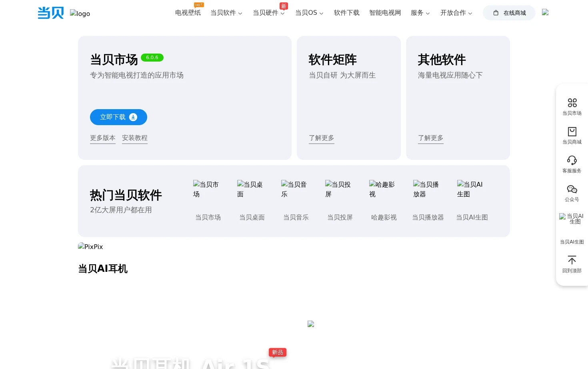Click the 在线商城 button

click(509, 13)
